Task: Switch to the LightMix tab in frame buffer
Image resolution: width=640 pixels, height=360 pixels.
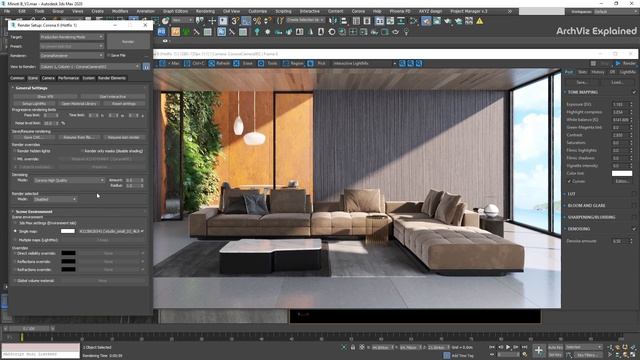Action: pos(627,72)
